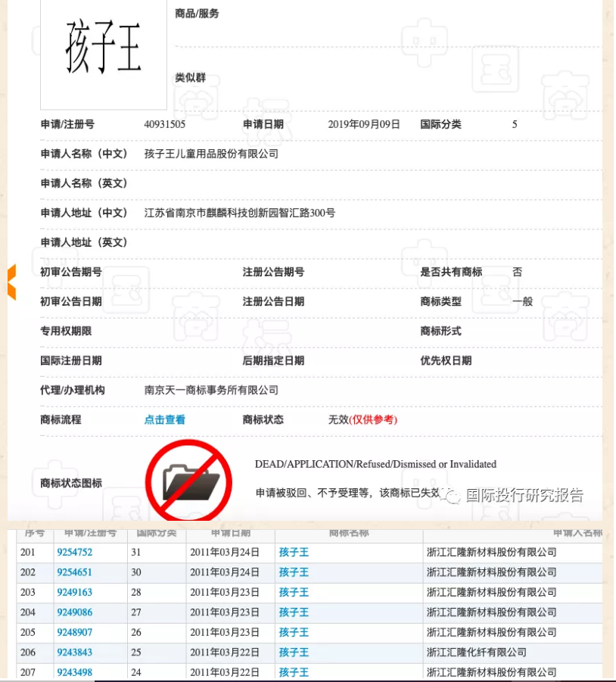Click the orange arrow on the left edge
The image size is (616, 682).
tap(12, 282)
